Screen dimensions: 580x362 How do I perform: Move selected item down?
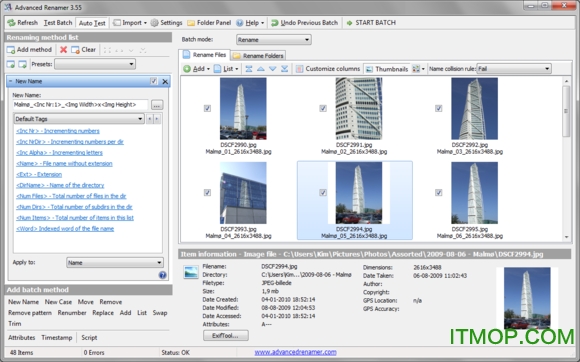click(x=273, y=69)
